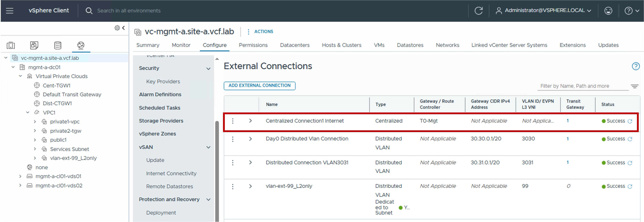Click ADD EXTERNAL CONNECTION button

[259, 86]
